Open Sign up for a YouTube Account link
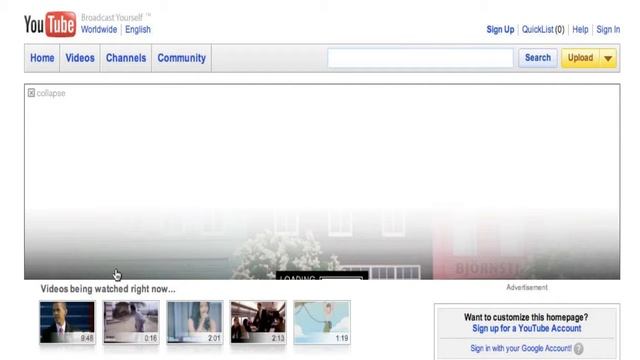640x360 pixels. tap(527, 328)
